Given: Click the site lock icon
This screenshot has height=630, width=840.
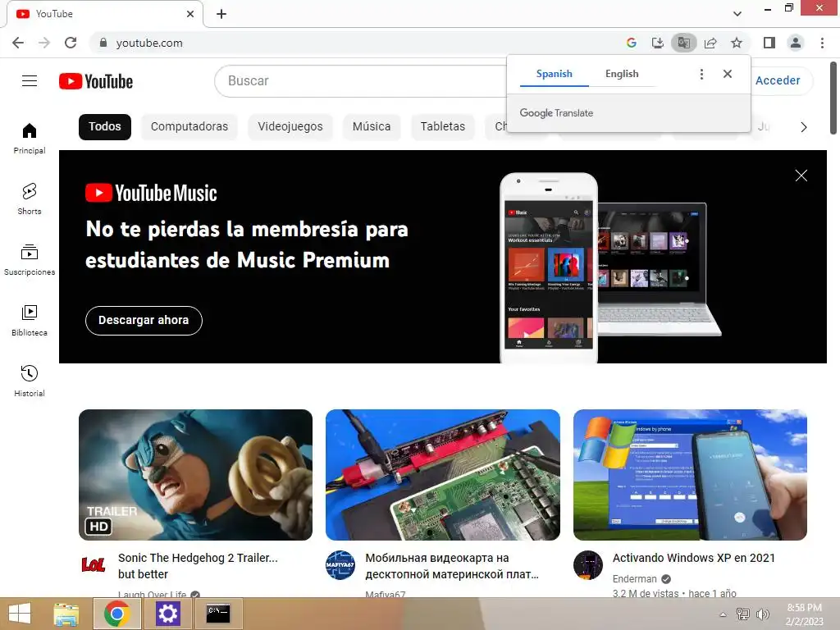Looking at the screenshot, I should (x=103, y=43).
